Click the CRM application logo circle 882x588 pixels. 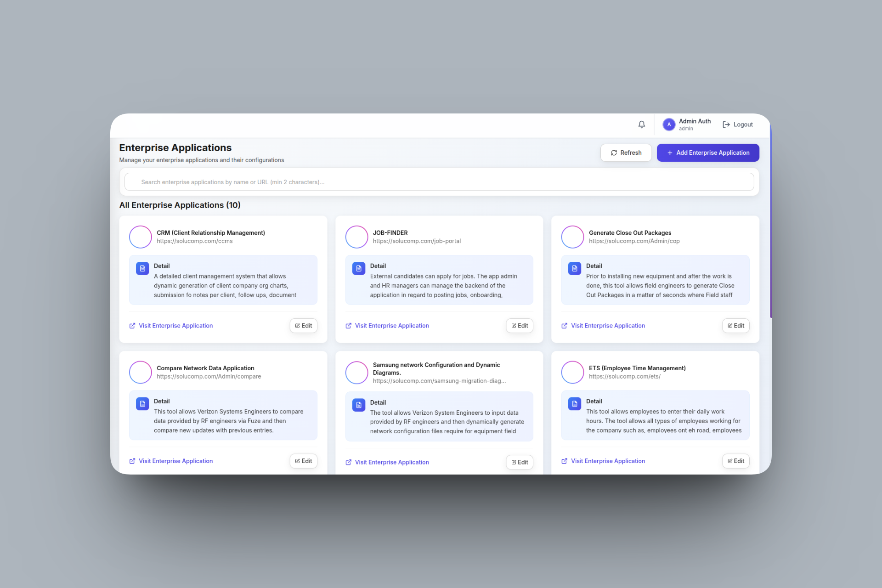(141, 237)
